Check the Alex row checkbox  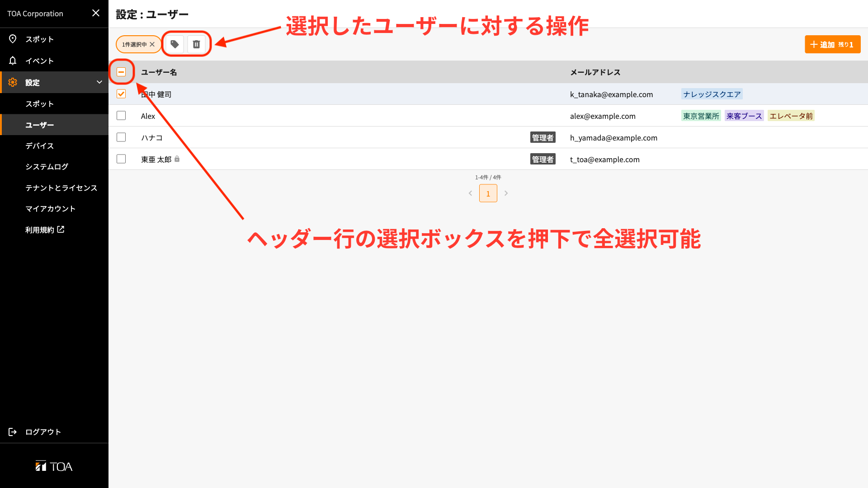pyautogui.click(x=121, y=115)
